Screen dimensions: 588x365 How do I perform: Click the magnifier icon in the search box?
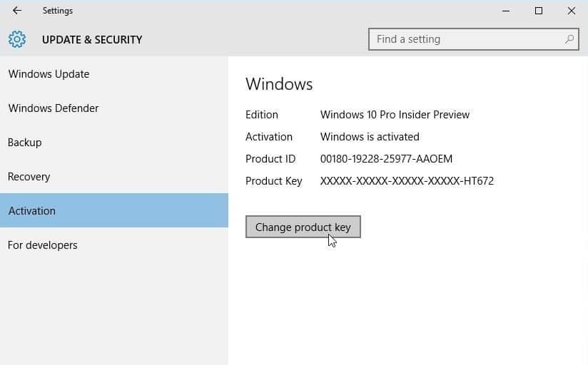[569, 40]
